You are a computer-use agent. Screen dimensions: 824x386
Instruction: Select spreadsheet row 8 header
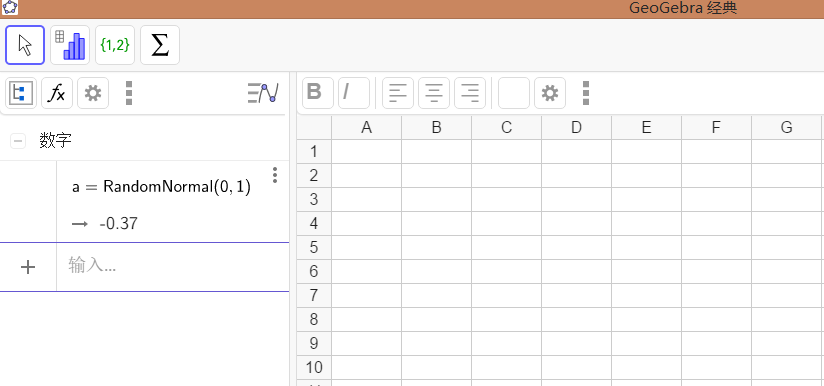[314, 319]
